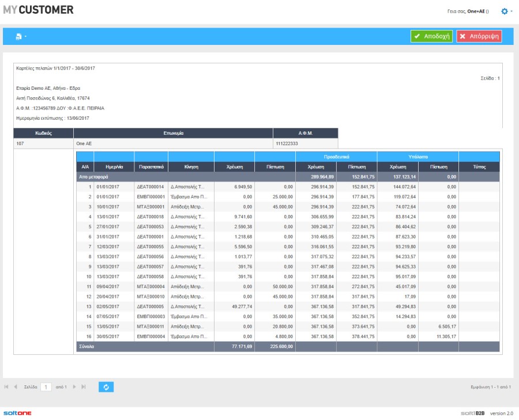Click the One+AE username text

[x=476, y=11]
